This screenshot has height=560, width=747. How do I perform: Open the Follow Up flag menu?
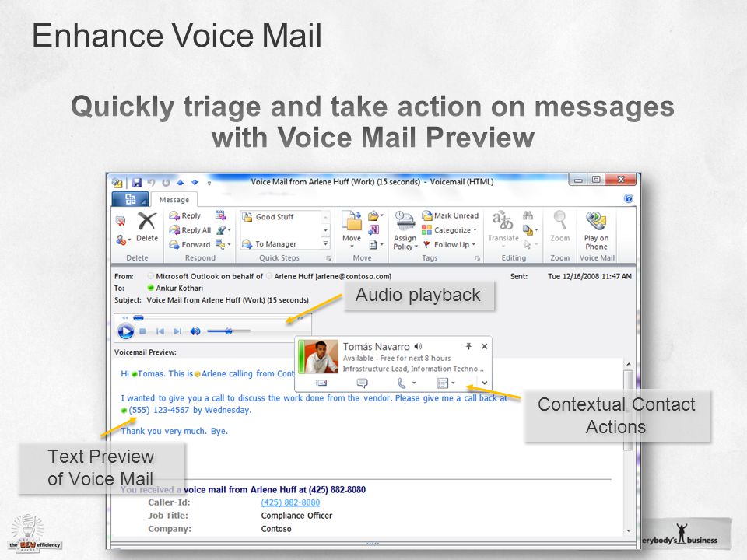tap(449, 244)
